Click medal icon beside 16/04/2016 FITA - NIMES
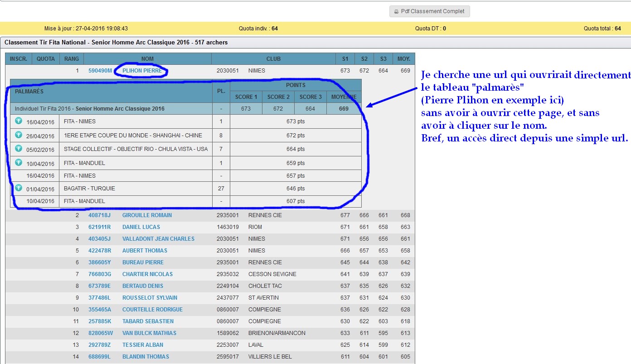631x364 pixels. point(19,121)
